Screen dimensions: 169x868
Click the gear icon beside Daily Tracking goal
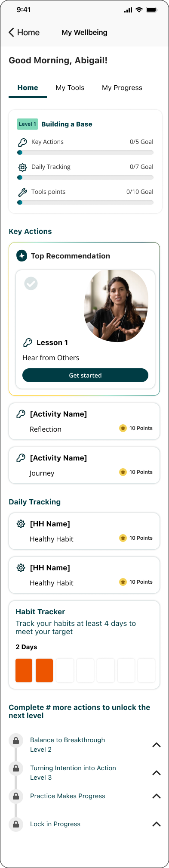pyautogui.click(x=22, y=167)
